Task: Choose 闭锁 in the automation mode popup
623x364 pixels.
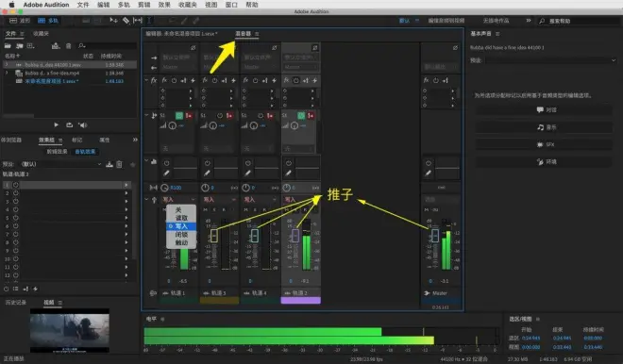Action: 181,234
